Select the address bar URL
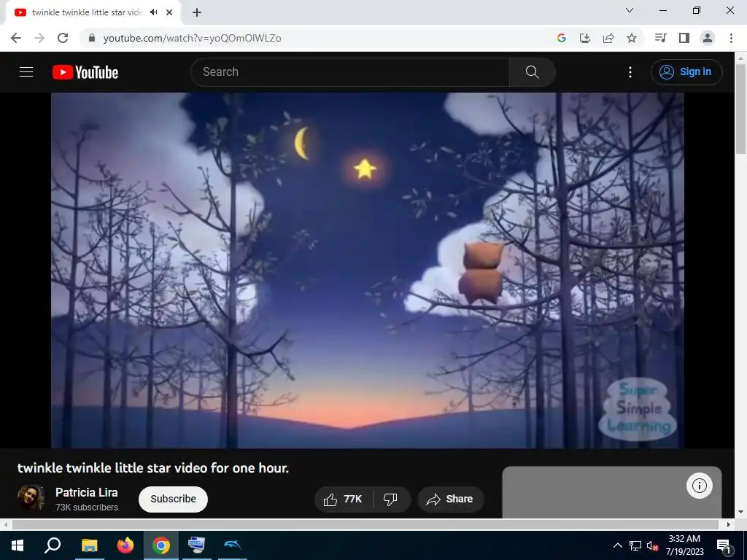747x560 pixels. (192, 38)
